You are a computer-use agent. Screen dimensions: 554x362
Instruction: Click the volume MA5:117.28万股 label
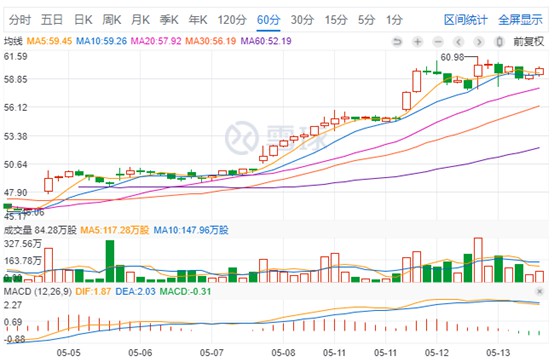[x=115, y=230]
